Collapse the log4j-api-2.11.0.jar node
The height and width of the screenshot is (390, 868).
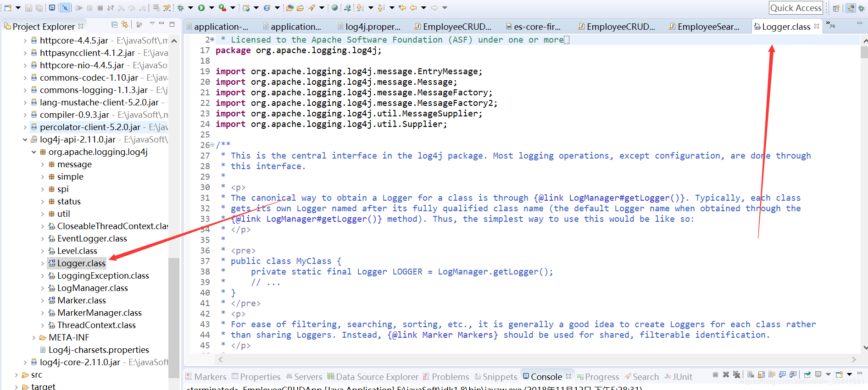(25, 139)
